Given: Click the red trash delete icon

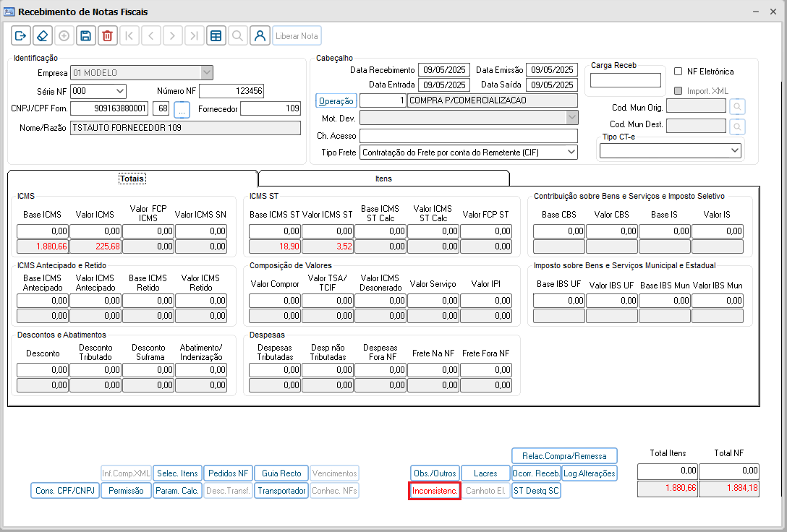Looking at the screenshot, I should click(107, 36).
